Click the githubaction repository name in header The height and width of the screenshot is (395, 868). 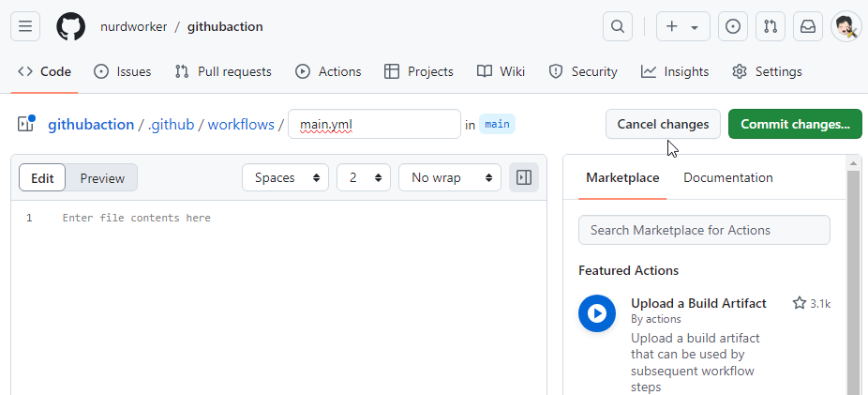[x=225, y=26]
